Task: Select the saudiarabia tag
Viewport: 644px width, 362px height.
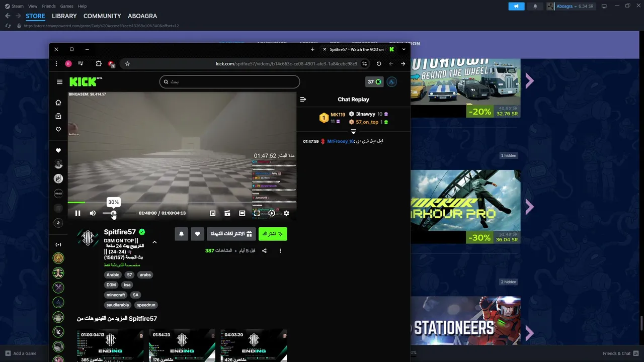Action: [x=118, y=305]
